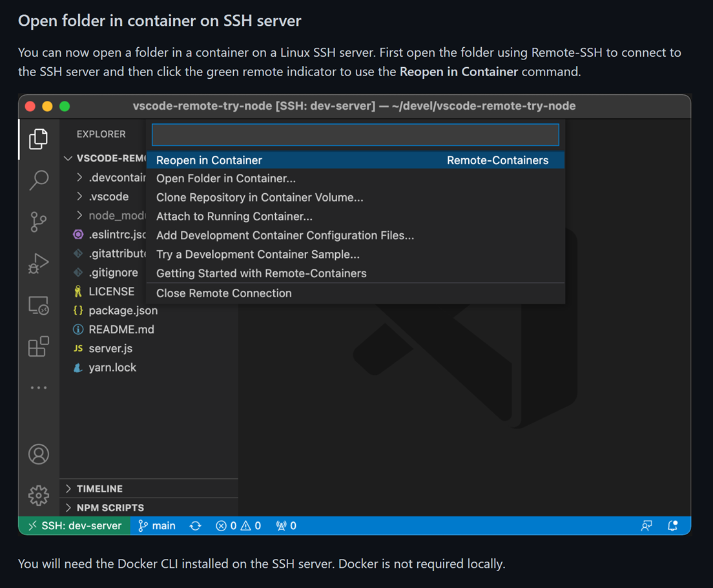Select Add Development Container Configuration Files...
This screenshot has width=713, height=588.
(x=356, y=235)
